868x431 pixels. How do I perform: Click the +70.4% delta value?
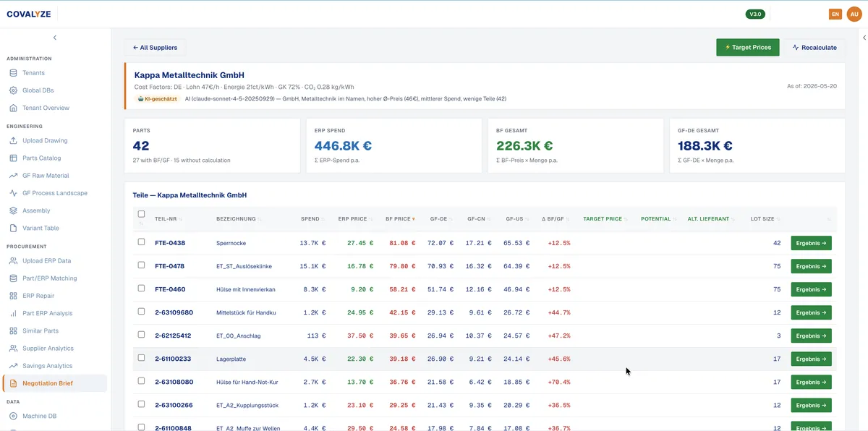pyautogui.click(x=559, y=382)
